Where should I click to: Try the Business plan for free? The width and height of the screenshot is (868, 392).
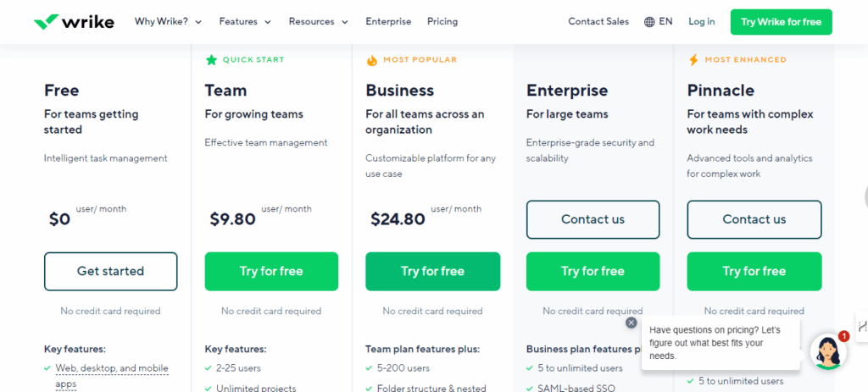tap(432, 272)
